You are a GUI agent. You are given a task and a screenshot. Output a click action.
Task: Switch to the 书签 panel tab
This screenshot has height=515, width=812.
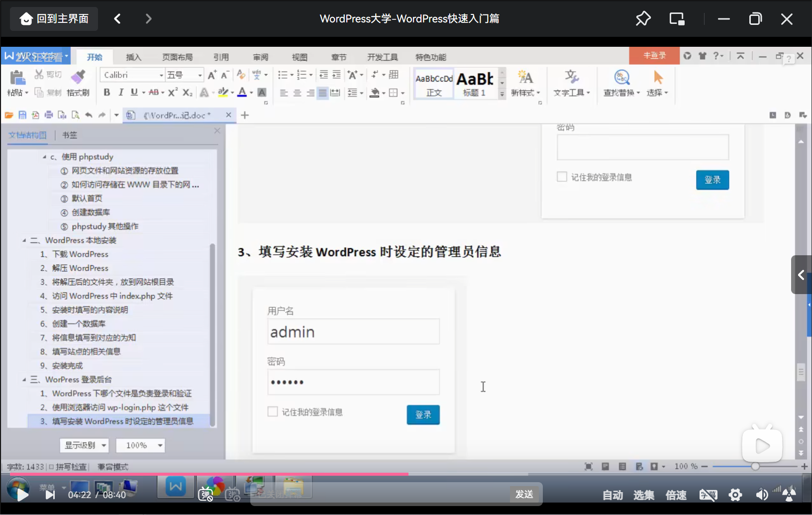pyautogui.click(x=70, y=135)
